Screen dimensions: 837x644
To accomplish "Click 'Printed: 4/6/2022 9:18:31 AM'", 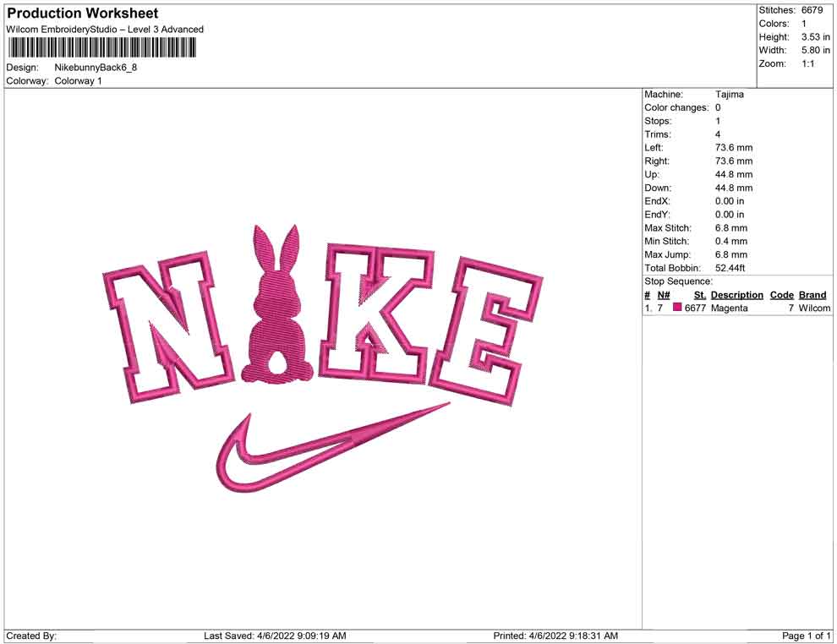I will pyautogui.click(x=555, y=636).
